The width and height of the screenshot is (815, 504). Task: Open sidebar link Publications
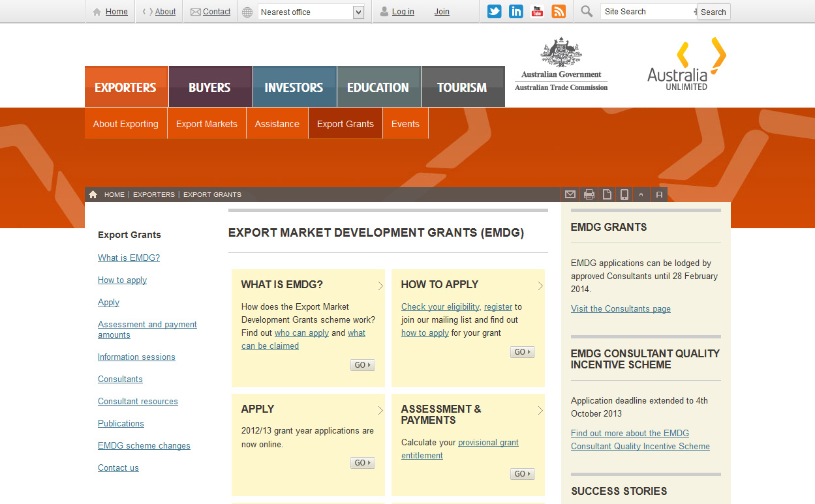click(121, 423)
